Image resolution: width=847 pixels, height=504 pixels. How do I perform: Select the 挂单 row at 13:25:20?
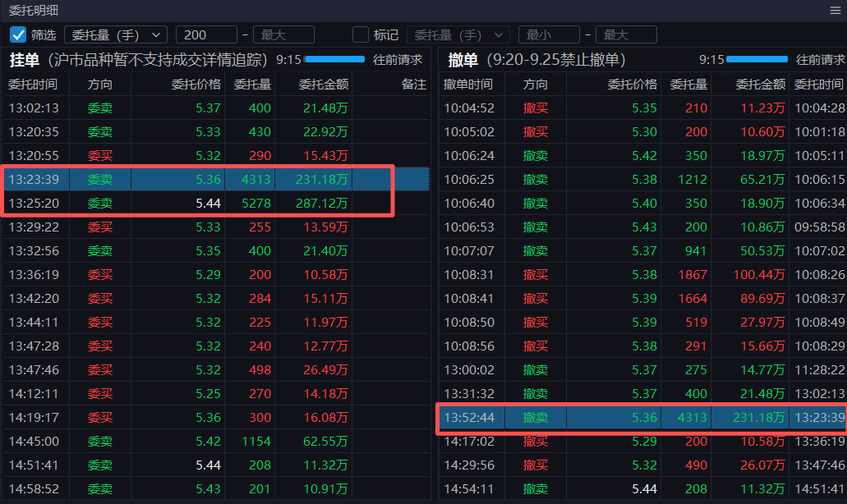(x=216, y=203)
